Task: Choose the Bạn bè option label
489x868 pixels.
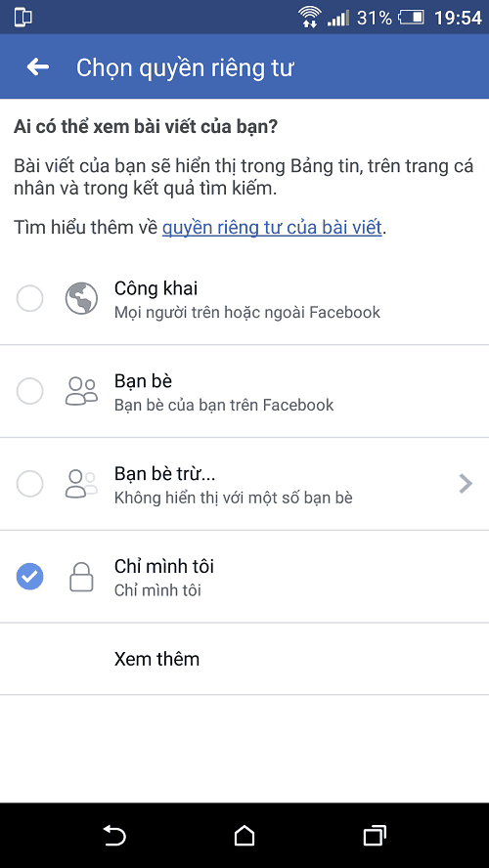Action: click(143, 381)
